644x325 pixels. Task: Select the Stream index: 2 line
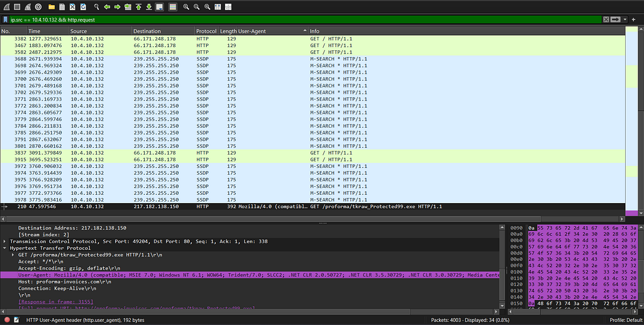tap(43, 234)
